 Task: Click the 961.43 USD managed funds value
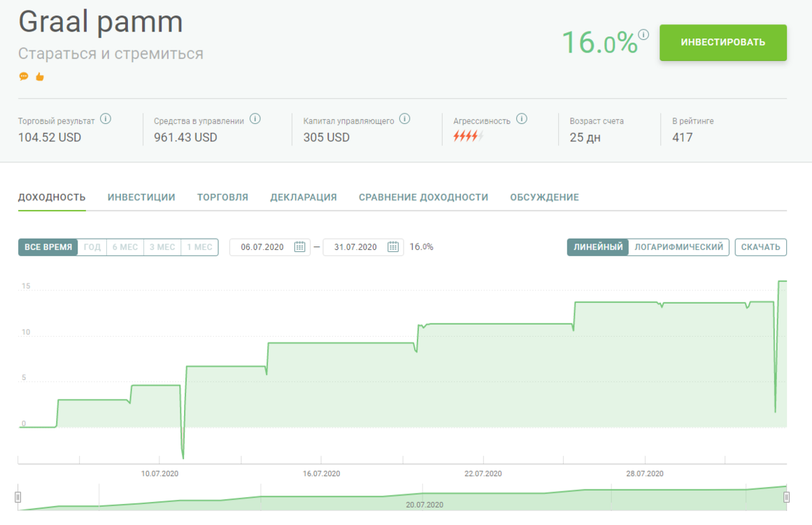point(185,137)
